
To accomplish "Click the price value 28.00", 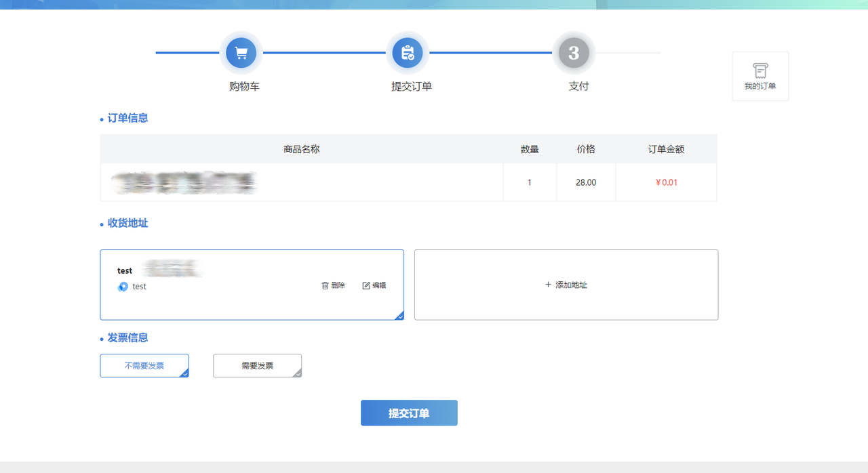I will click(586, 182).
